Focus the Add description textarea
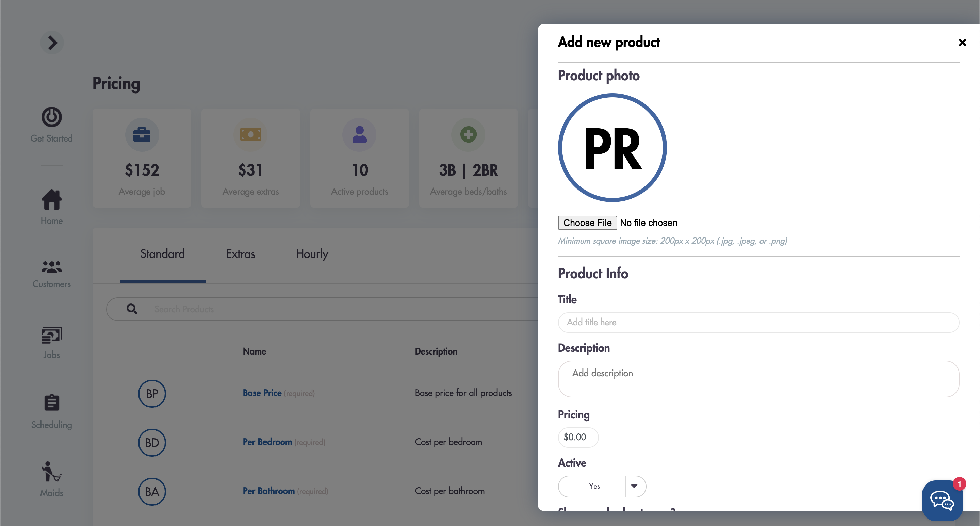Viewport: 980px width, 526px height. [x=758, y=379]
